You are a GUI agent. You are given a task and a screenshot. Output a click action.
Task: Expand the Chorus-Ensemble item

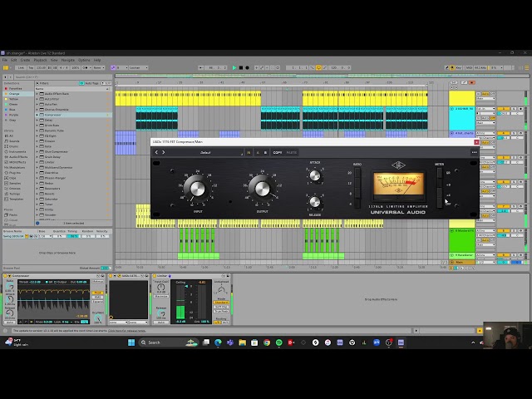pos(37,110)
